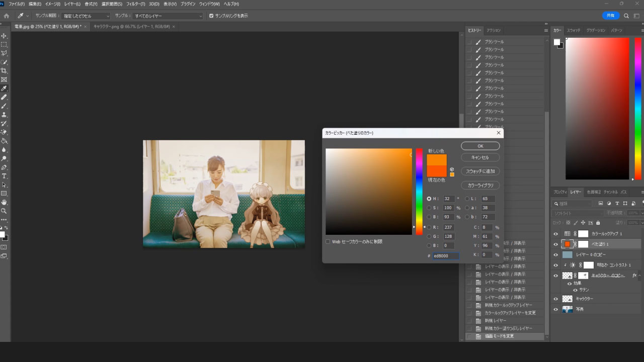Open the Color panel menu
The width and height of the screenshot is (644, 362).
click(641, 31)
